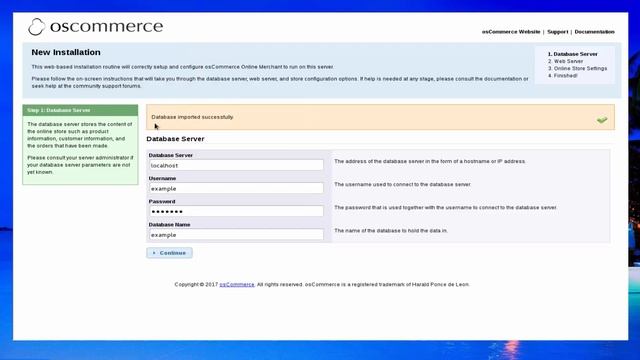Screen dimensions: 640x360
Task: Click the Continue button
Action: point(169,253)
